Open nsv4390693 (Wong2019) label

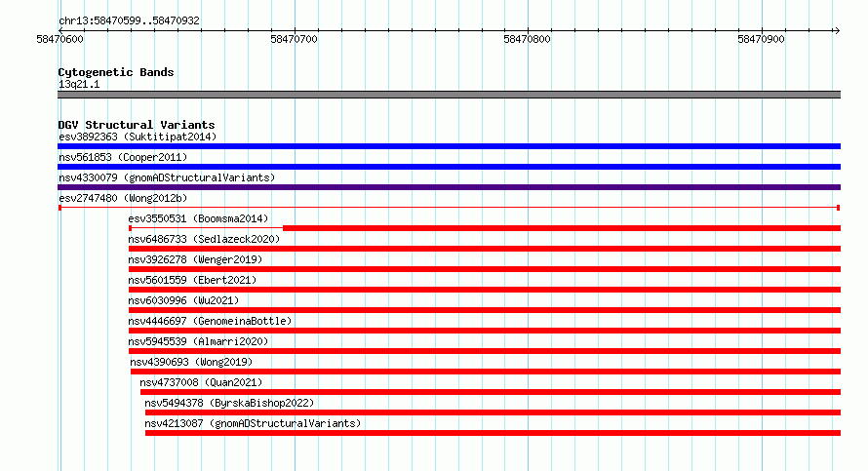pos(191,362)
